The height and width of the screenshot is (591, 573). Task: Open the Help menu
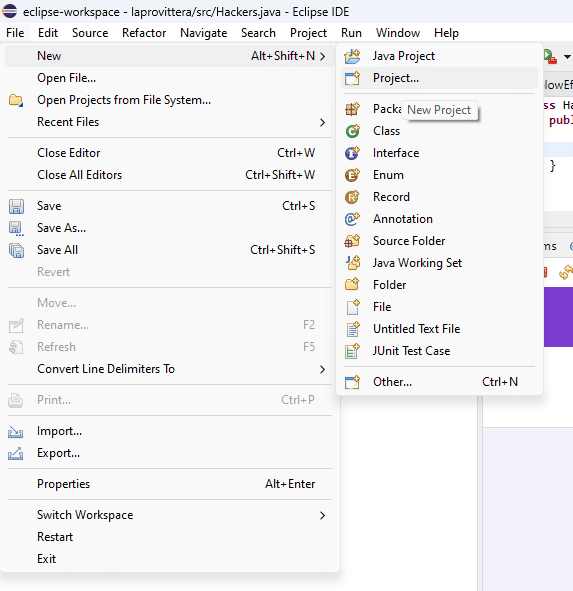click(x=446, y=33)
